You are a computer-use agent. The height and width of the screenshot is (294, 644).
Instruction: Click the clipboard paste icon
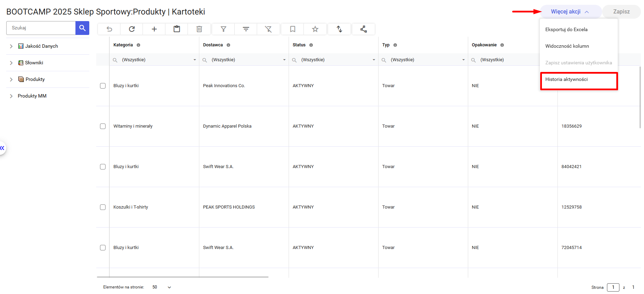point(176,29)
